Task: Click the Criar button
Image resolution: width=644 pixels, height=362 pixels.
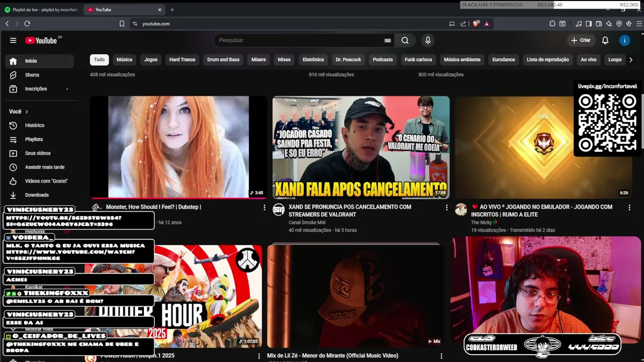Action: (581, 40)
